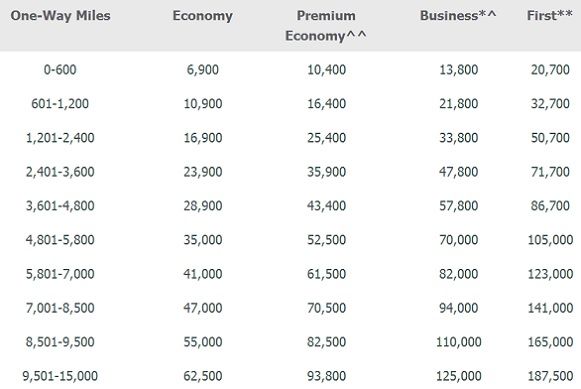Click the 82,500 Premium Economy value
The image size is (581, 389).
(326, 342)
